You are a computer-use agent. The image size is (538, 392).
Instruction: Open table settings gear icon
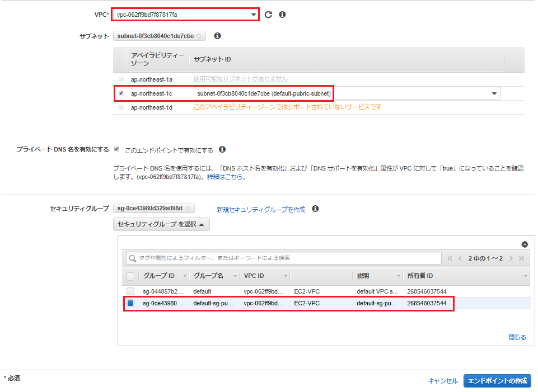tap(525, 244)
